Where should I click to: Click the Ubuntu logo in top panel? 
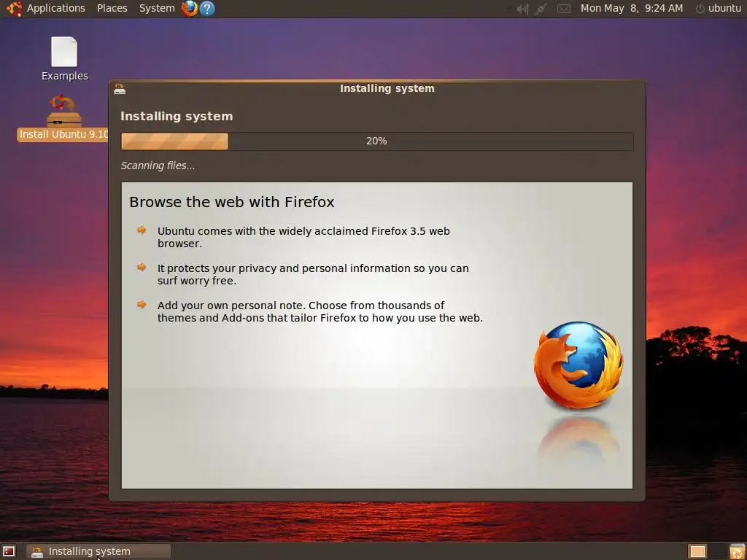[14, 8]
